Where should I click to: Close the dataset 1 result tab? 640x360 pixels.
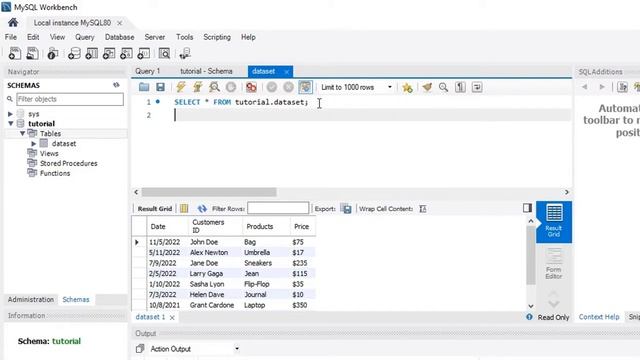[172, 318]
